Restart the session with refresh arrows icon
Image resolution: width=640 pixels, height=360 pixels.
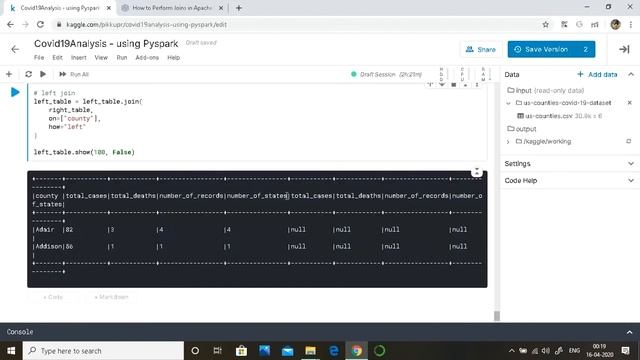[x=28, y=74]
